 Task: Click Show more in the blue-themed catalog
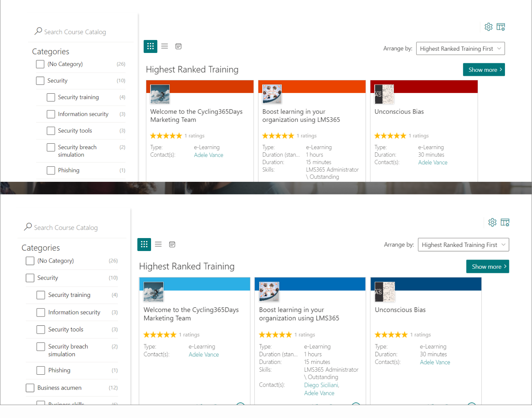click(488, 267)
